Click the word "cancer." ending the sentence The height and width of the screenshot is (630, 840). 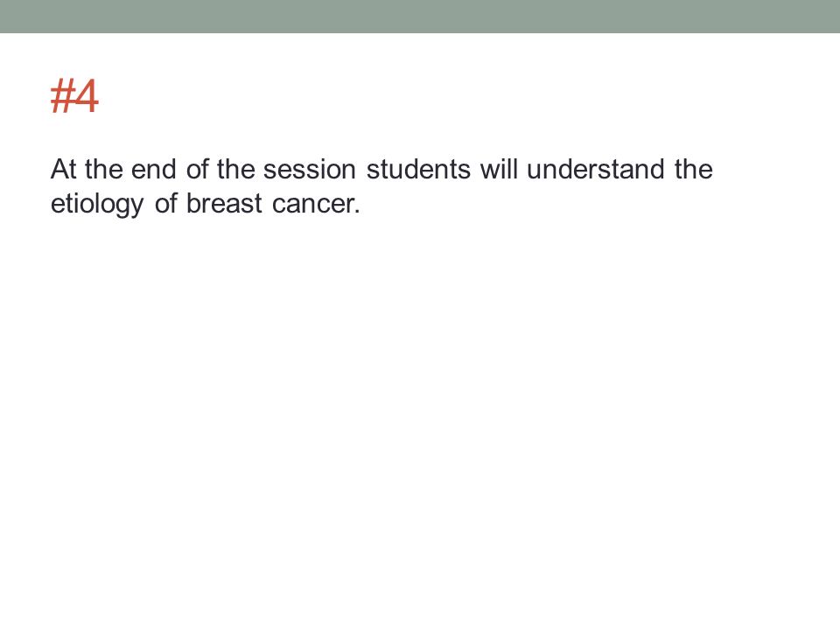coord(316,204)
